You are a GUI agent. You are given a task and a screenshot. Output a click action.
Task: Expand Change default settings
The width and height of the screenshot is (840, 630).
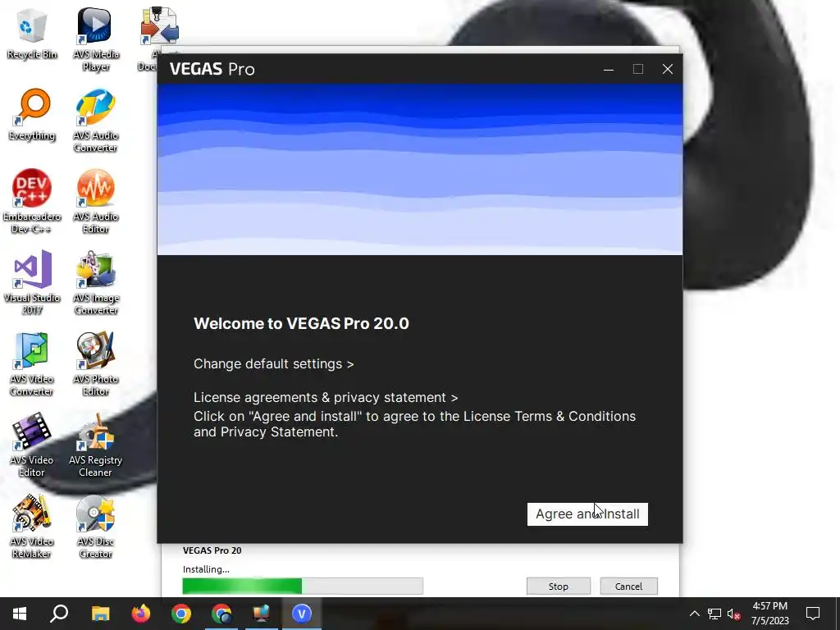(x=274, y=363)
